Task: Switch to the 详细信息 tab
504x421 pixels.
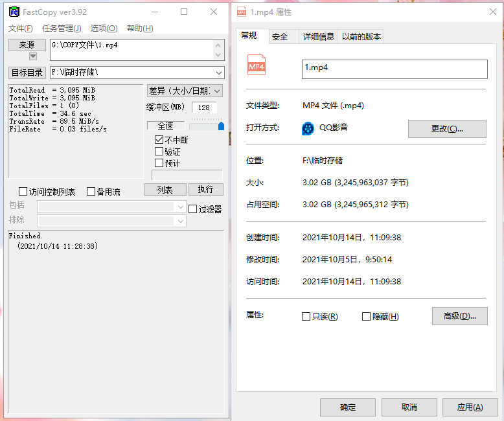Action: point(319,37)
